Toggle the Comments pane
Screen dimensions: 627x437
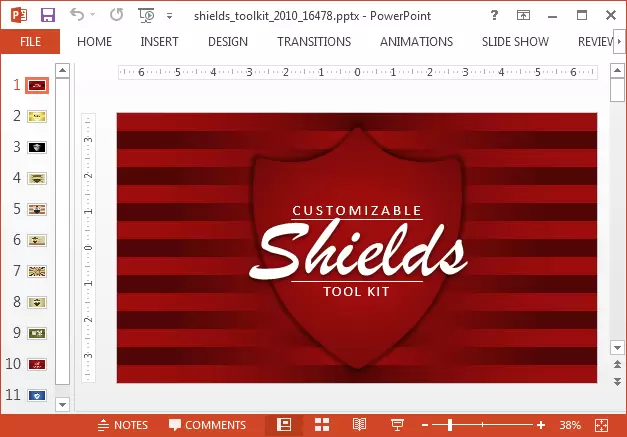pyautogui.click(x=207, y=425)
